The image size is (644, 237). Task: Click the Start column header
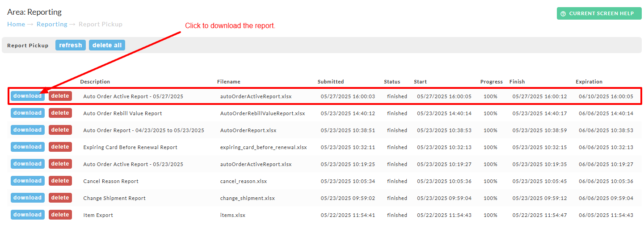click(x=420, y=82)
